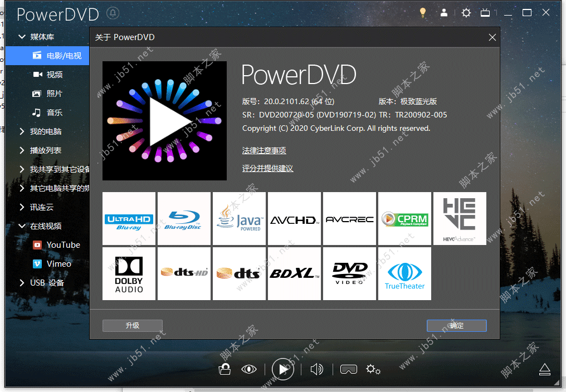Screen dimensions: 566x392
Task: Eject the disc with the eject icon
Action: click(x=545, y=370)
